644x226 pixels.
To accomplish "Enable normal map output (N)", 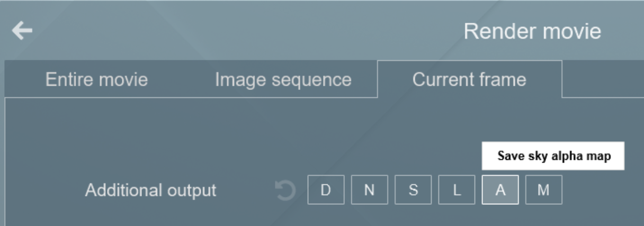I will point(369,190).
